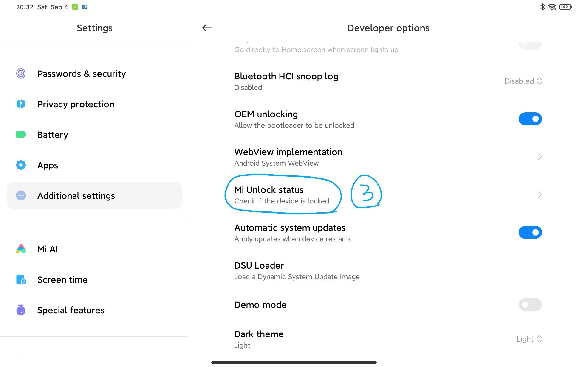The height and width of the screenshot is (367, 588).
Task: Click the back arrow icon
Action: point(207,28)
